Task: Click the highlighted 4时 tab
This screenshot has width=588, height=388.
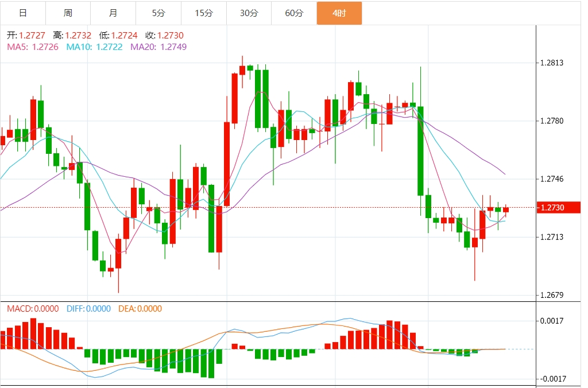Action: [339, 13]
